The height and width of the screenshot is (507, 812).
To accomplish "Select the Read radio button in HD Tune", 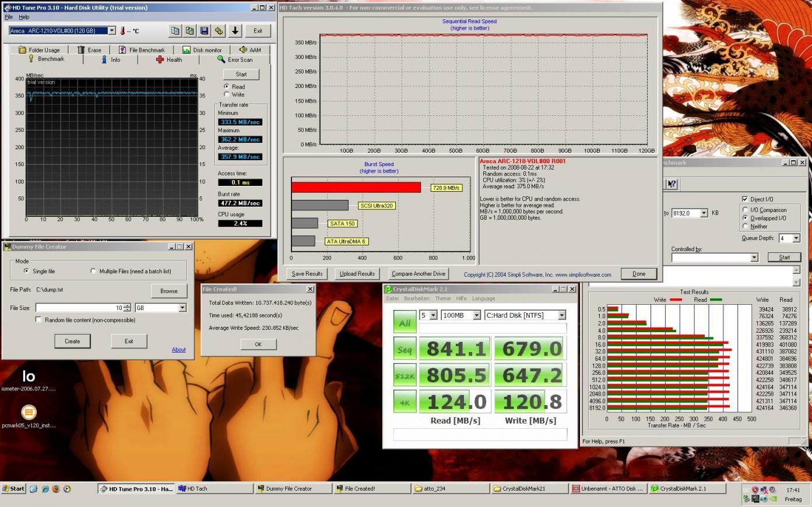I will point(227,86).
